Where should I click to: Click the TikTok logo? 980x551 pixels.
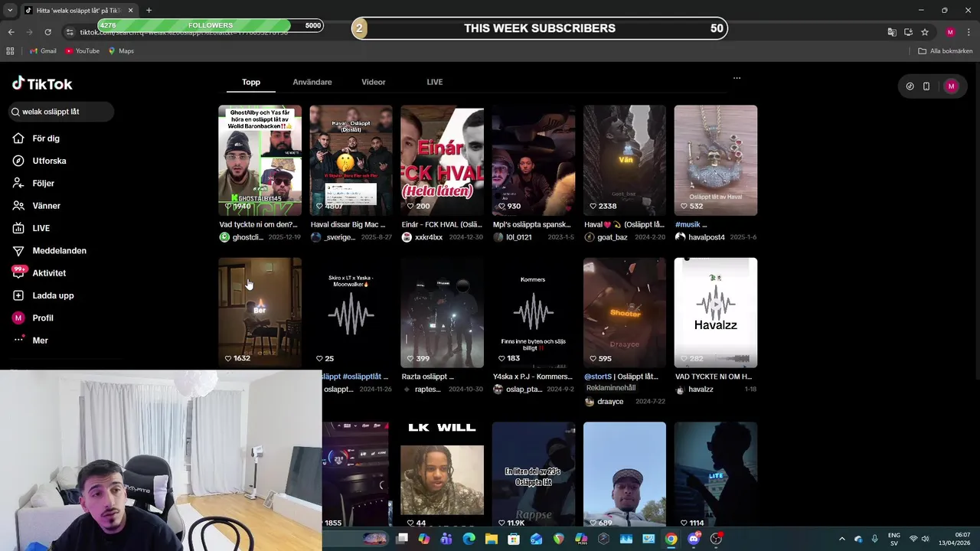click(42, 83)
